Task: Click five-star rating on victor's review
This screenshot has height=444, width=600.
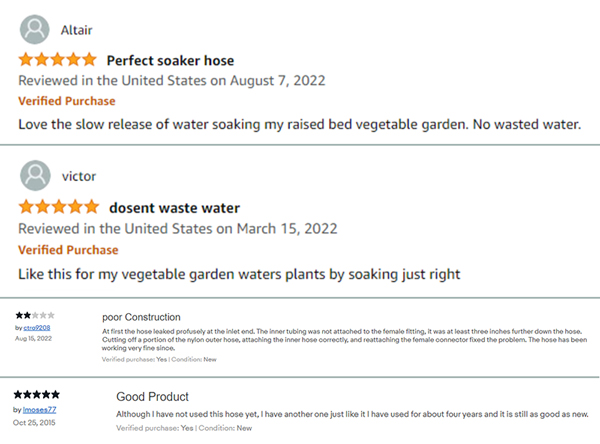Action: [x=59, y=207]
